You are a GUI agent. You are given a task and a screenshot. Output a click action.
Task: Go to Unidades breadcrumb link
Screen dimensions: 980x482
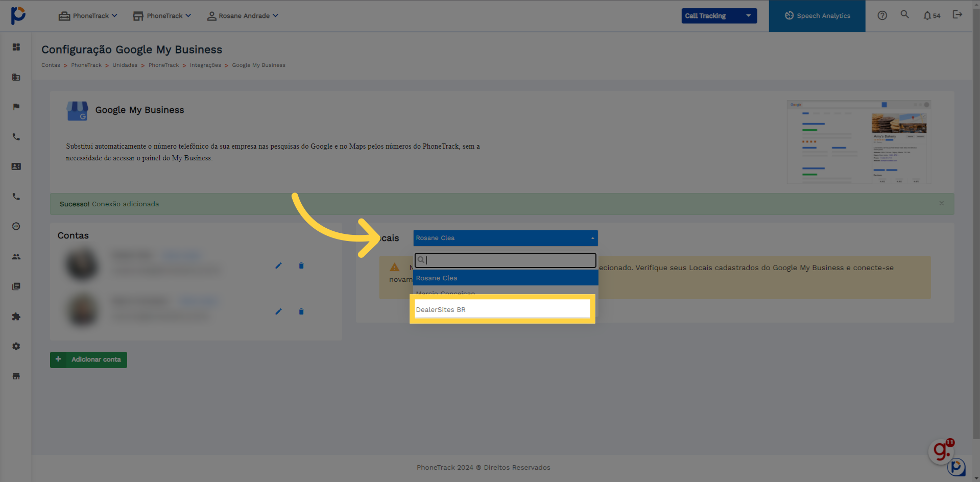[125, 65]
